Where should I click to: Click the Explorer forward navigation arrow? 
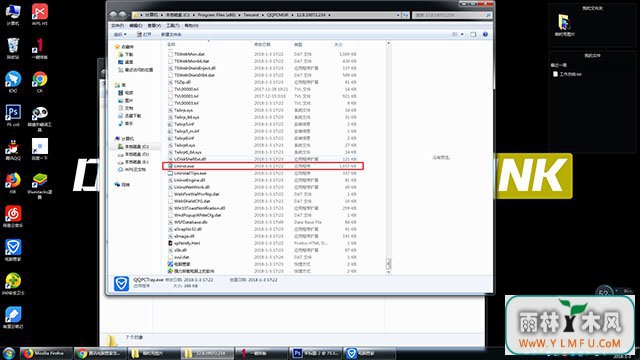(122, 15)
